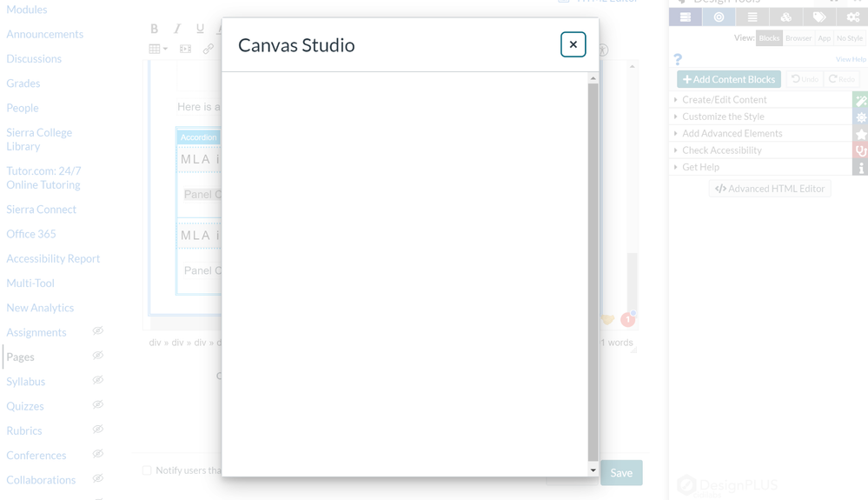Click the hidden-eye icon beside Collaborations
Image resolution: width=868 pixels, height=500 pixels.
point(98,478)
